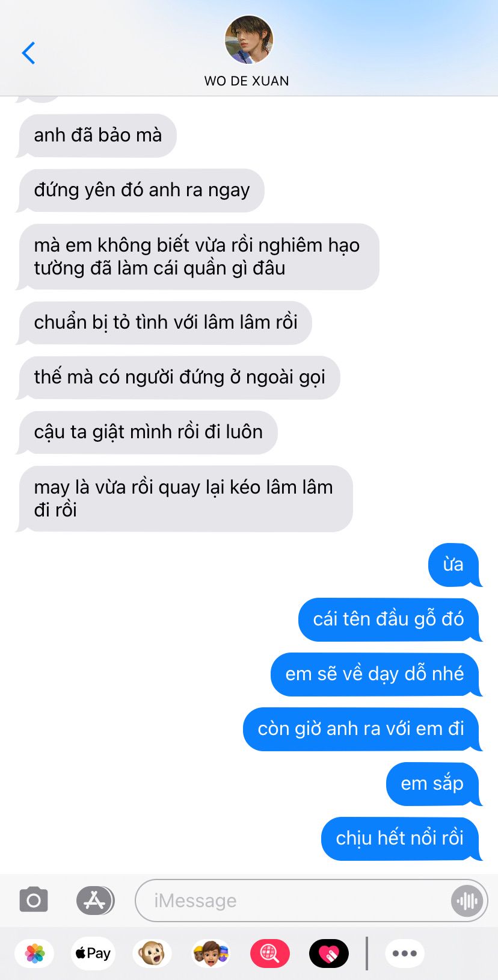The height and width of the screenshot is (980, 498).
Task: Tap the "đứng yên đó anh ra ngay" bubble
Action: [141, 190]
